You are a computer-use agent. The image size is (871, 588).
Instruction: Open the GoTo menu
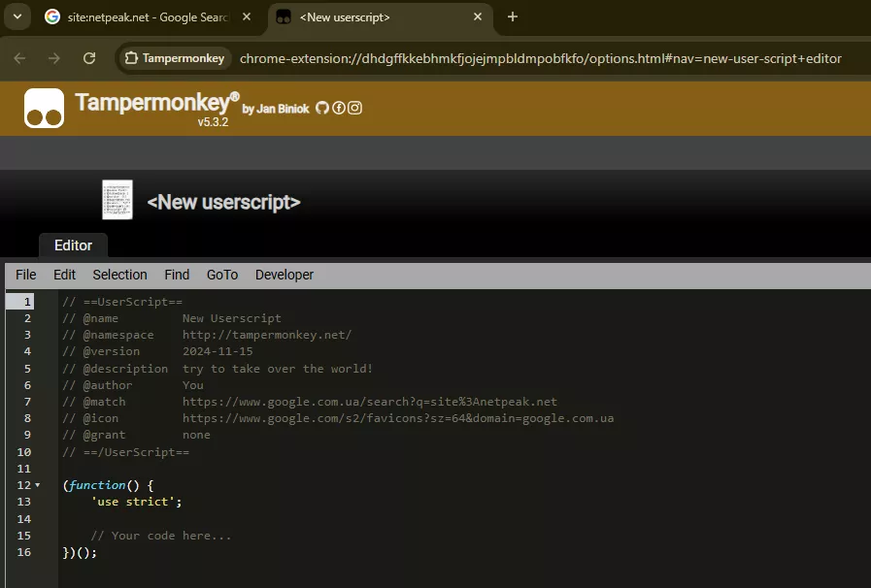(222, 275)
